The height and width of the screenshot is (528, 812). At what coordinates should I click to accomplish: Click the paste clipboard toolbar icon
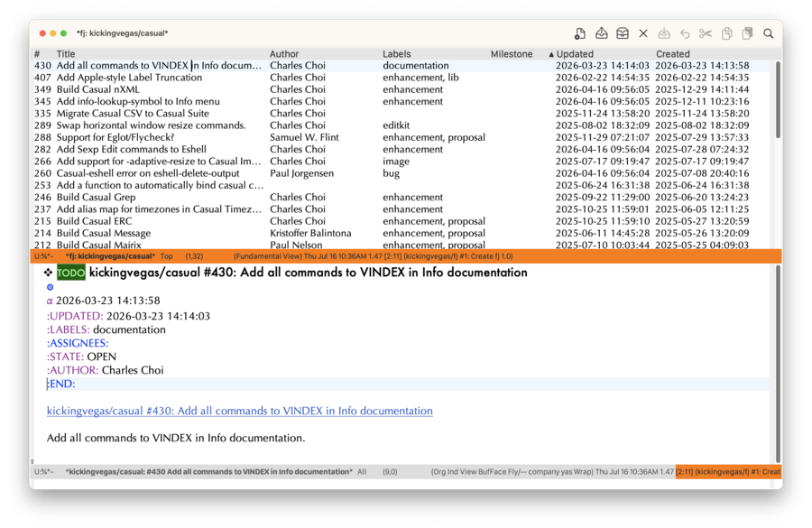(x=747, y=33)
